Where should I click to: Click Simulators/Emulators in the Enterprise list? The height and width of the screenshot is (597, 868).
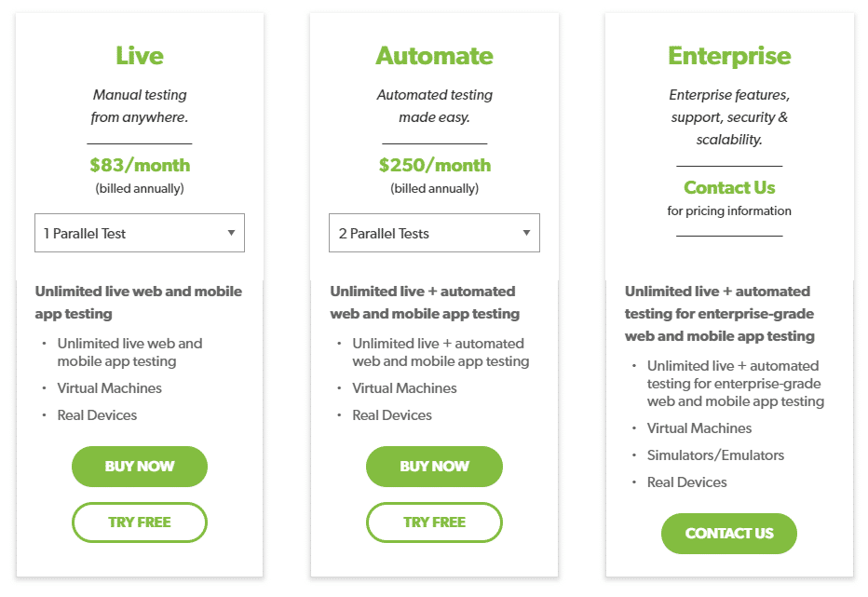pos(715,455)
